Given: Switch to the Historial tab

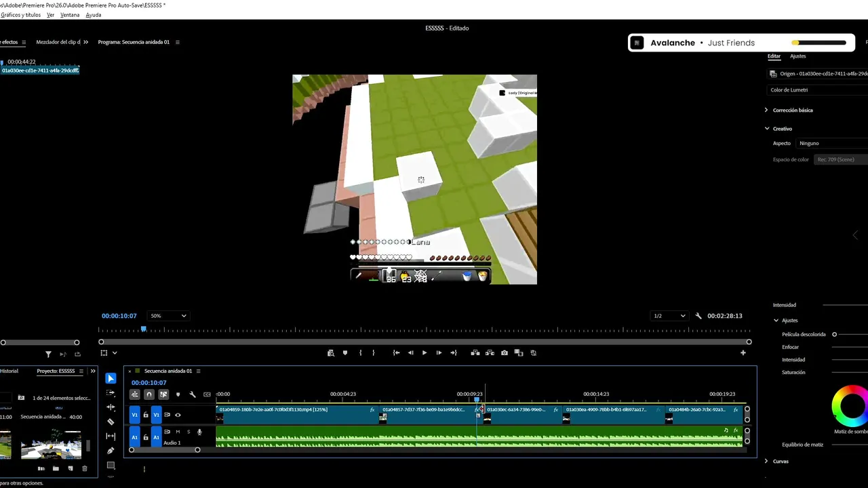Looking at the screenshot, I should tap(9, 371).
